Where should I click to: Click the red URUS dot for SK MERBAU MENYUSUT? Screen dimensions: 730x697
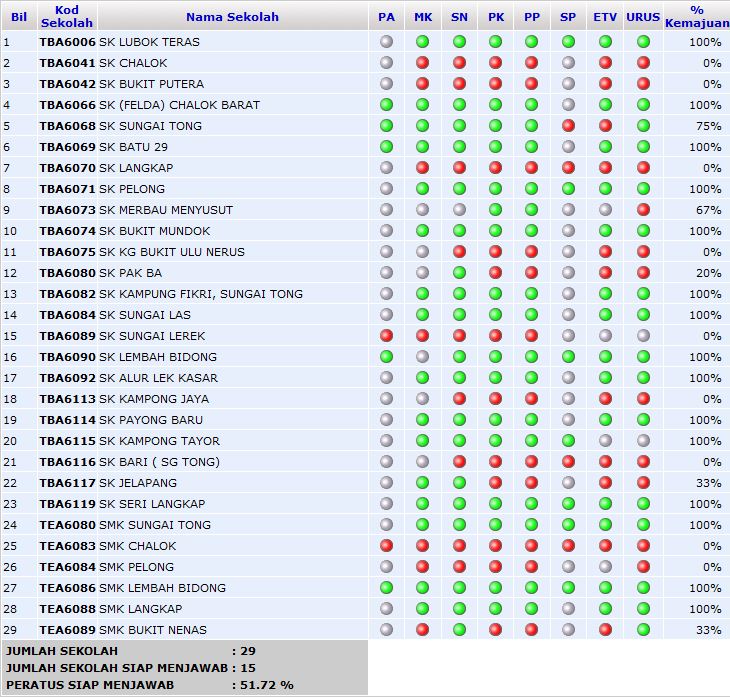[643, 210]
